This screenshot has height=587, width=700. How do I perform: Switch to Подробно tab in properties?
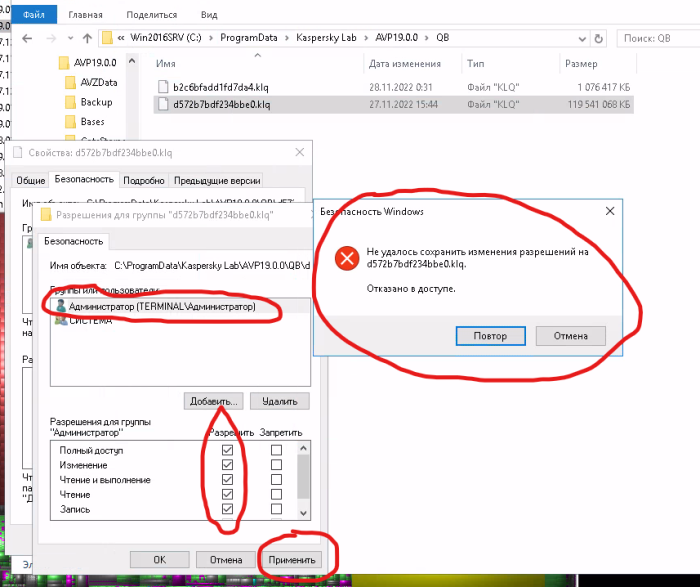(144, 180)
